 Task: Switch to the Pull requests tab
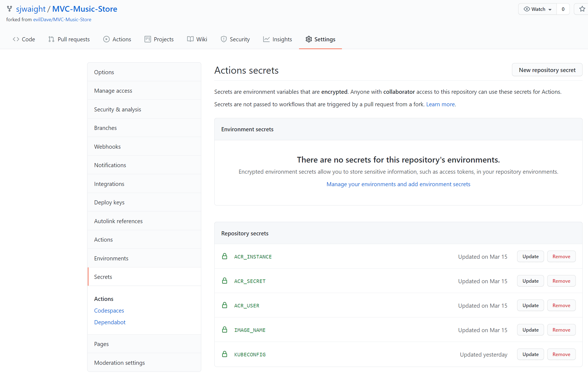(69, 39)
